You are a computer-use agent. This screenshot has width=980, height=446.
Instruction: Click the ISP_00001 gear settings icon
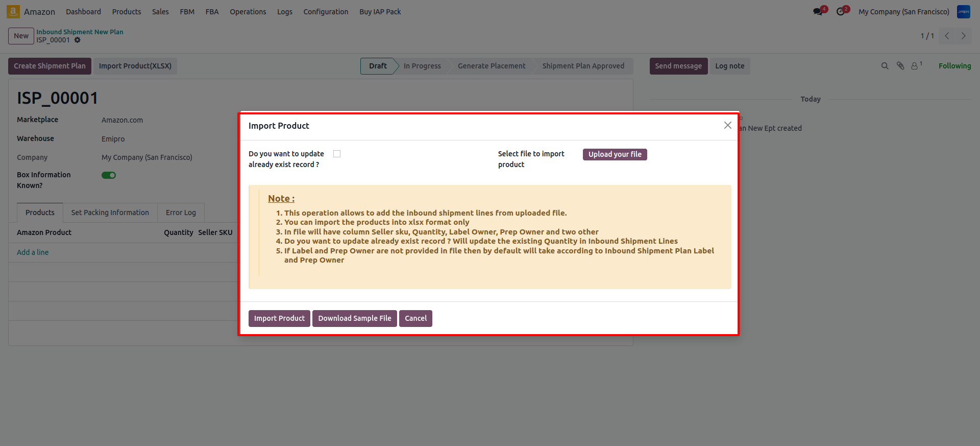click(78, 40)
